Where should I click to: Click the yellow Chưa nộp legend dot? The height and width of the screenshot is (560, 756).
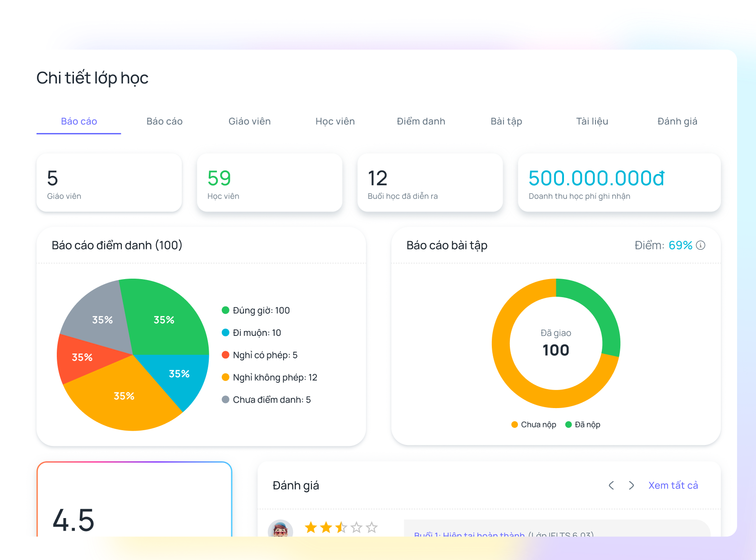[x=514, y=424]
